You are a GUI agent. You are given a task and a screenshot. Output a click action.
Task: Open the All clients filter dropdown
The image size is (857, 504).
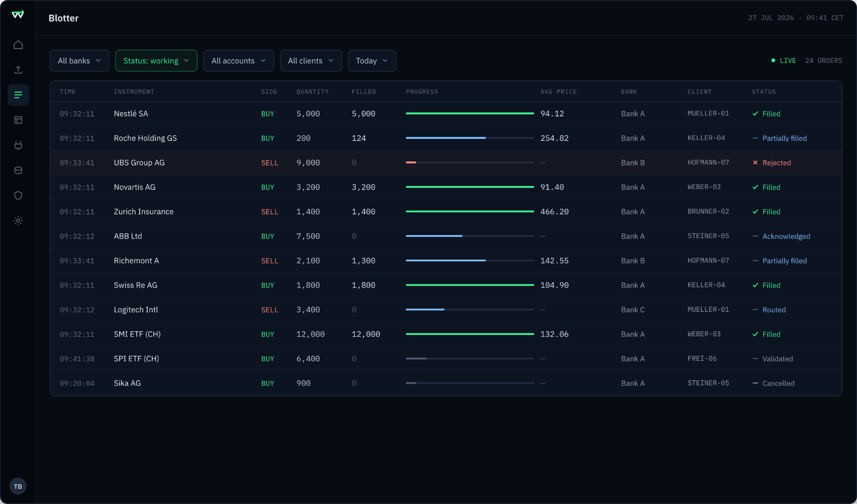click(311, 61)
